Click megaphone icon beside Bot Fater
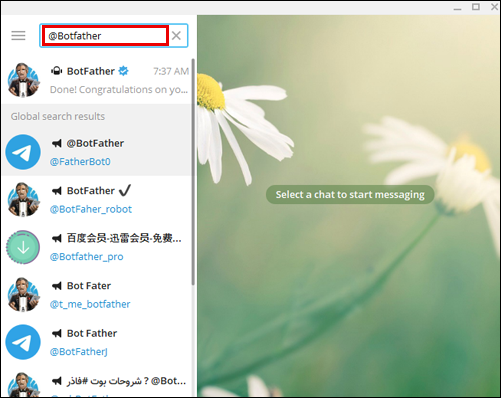Viewport: 501px width, 398px height. pos(57,286)
